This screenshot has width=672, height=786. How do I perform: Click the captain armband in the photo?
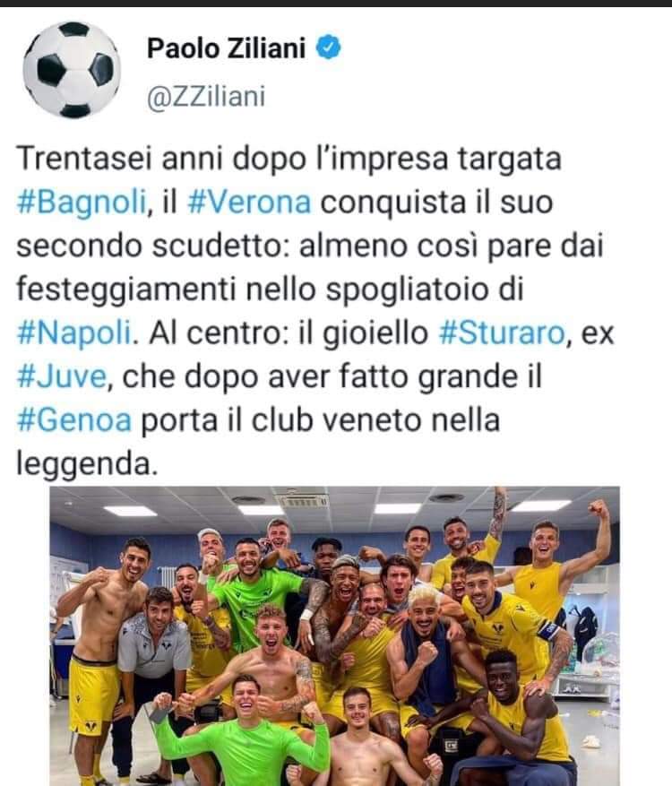coord(548,630)
